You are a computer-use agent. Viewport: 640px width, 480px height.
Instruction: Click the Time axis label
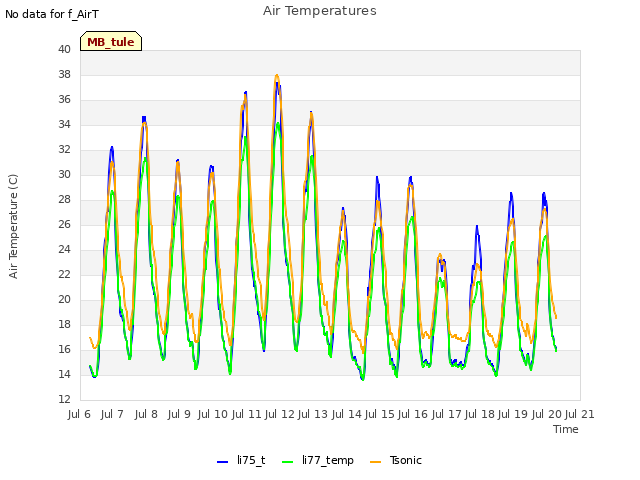[565, 429]
